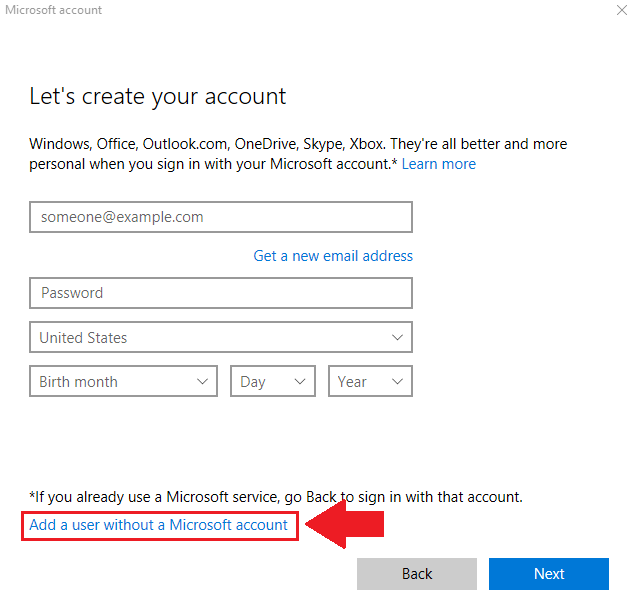Go to previous step with Back
This screenshot has width=632, height=615.
point(417,574)
